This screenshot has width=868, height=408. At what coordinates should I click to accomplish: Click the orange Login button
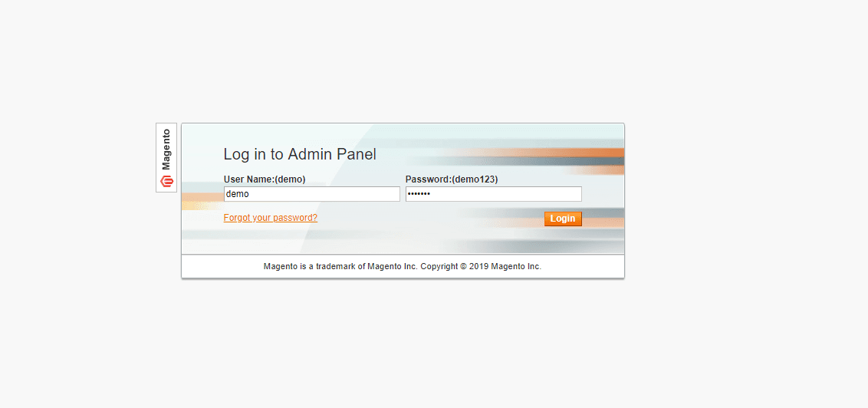pos(562,219)
